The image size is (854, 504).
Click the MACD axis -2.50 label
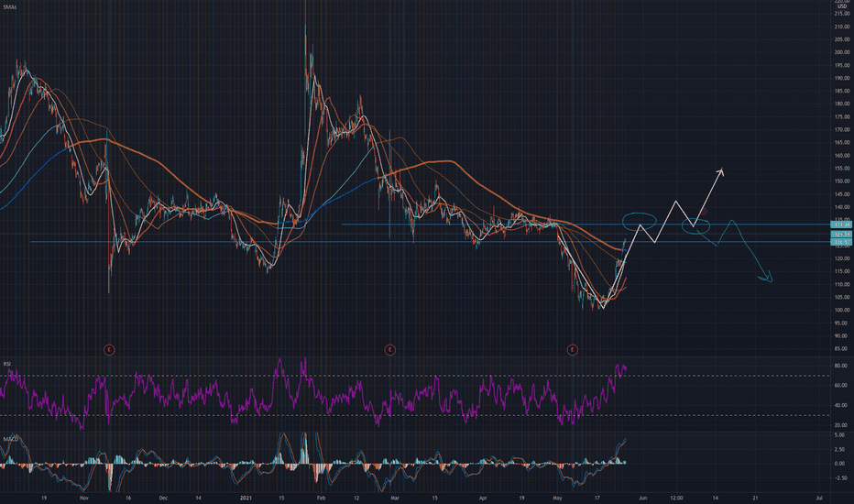(839, 477)
